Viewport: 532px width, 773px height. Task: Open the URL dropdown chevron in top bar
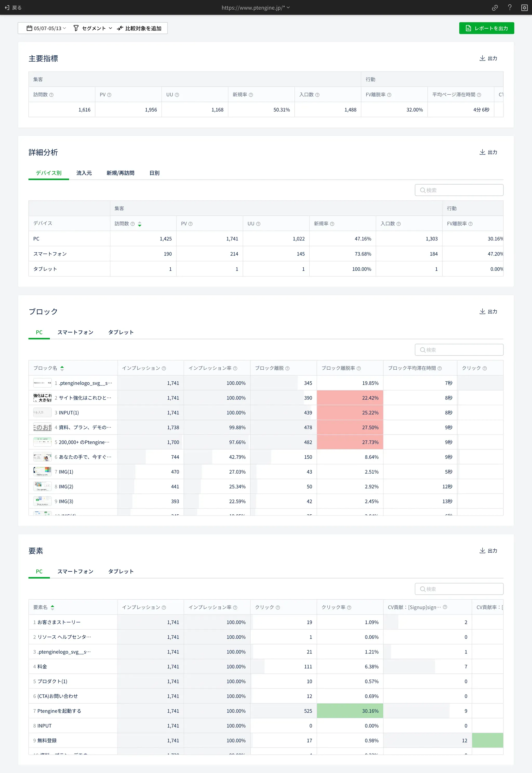[288, 8]
